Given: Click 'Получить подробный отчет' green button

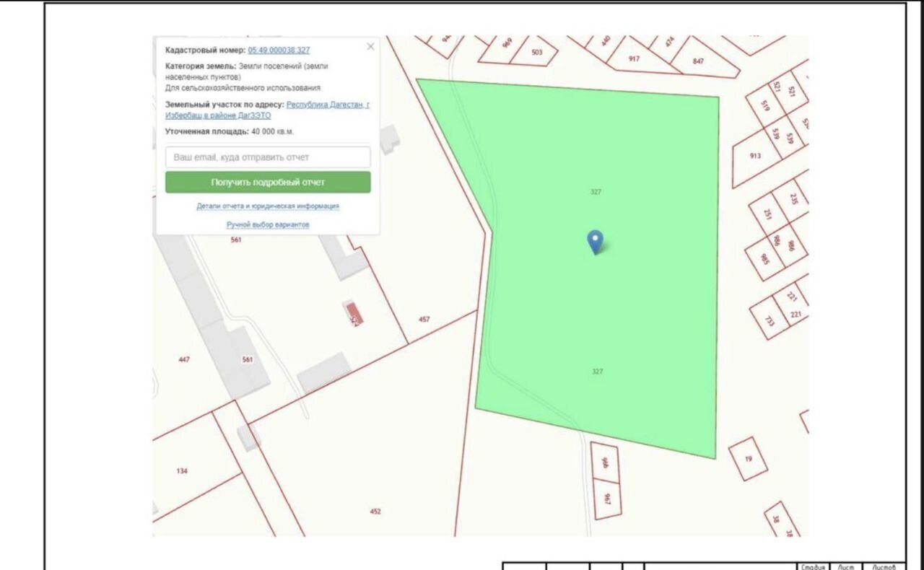Looking at the screenshot, I should [x=268, y=182].
